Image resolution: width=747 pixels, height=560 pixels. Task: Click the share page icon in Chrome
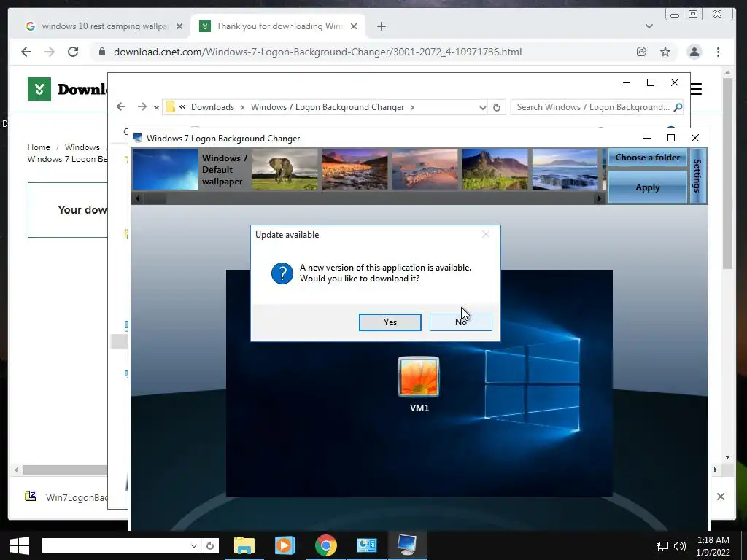click(x=642, y=52)
